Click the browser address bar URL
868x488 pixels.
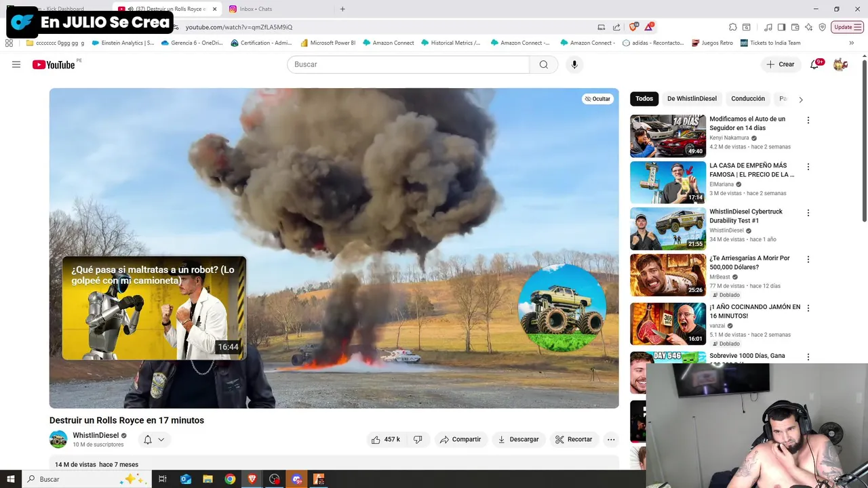click(239, 27)
